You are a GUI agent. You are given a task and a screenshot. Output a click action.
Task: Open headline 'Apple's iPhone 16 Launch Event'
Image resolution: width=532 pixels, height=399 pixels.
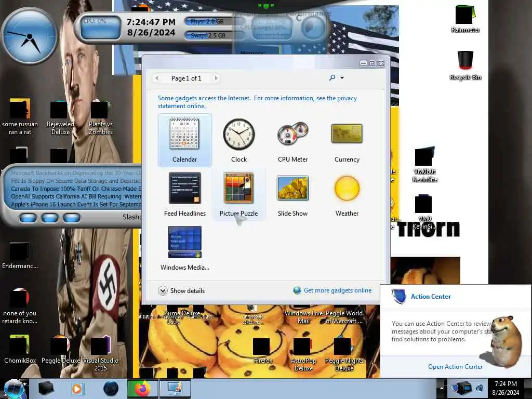tap(76, 204)
